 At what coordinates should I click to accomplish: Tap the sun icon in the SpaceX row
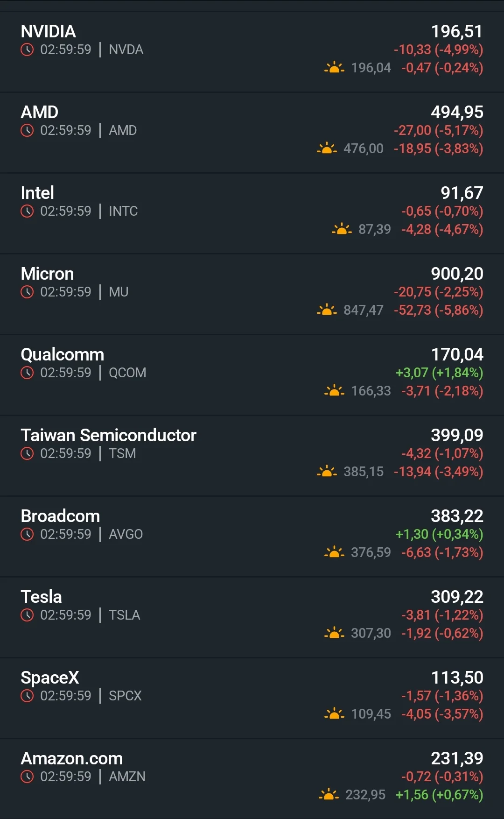coord(334,714)
